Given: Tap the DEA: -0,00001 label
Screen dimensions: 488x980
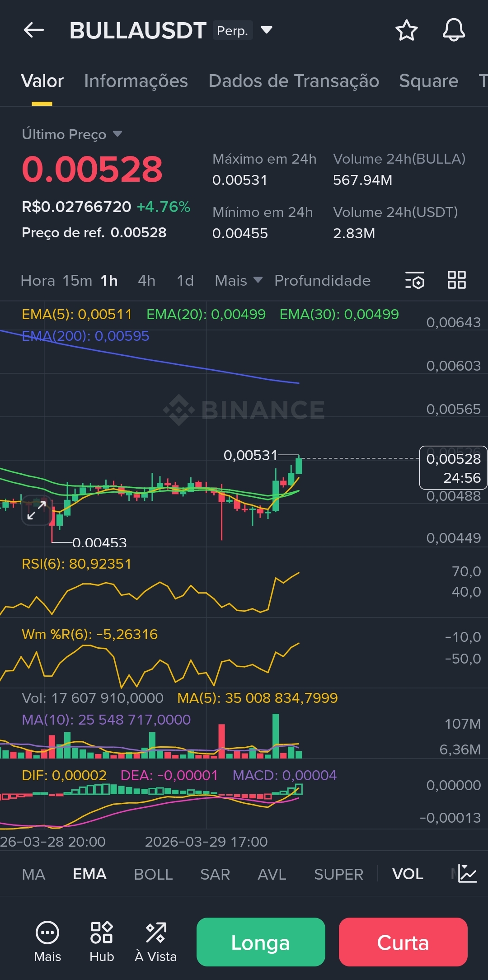Looking at the screenshot, I should 169,775.
